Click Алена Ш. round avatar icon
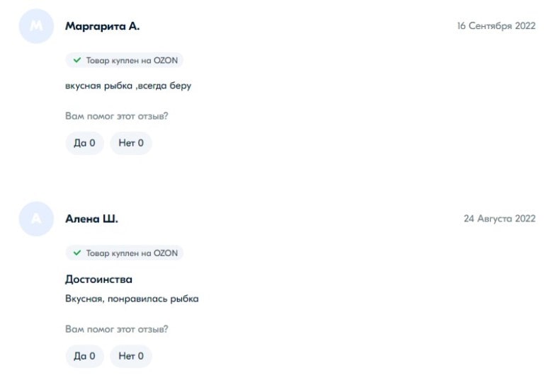Screen dimensions: 544x392 point(36,219)
